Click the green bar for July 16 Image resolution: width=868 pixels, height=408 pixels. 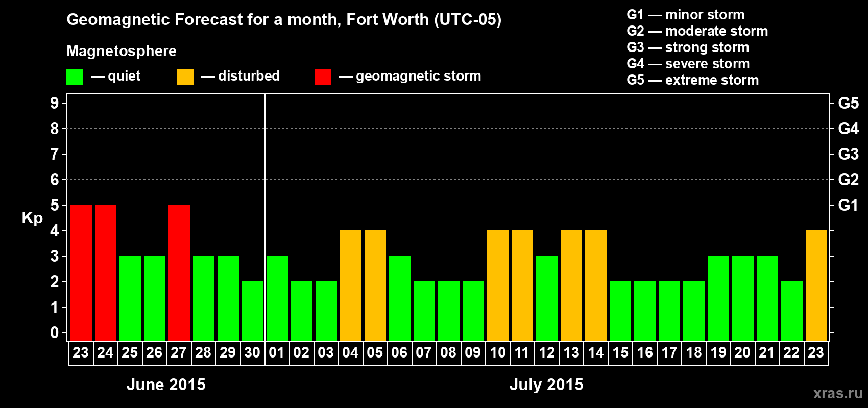[x=645, y=311]
